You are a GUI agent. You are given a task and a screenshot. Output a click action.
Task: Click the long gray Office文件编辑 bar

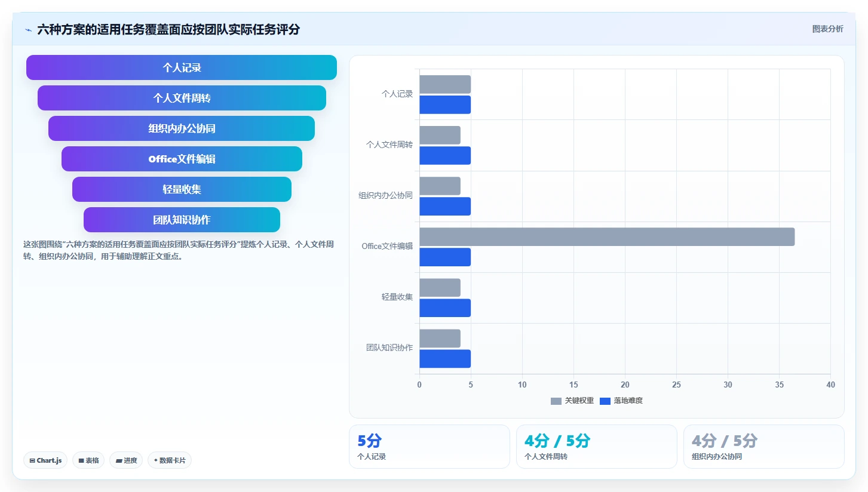click(x=607, y=236)
